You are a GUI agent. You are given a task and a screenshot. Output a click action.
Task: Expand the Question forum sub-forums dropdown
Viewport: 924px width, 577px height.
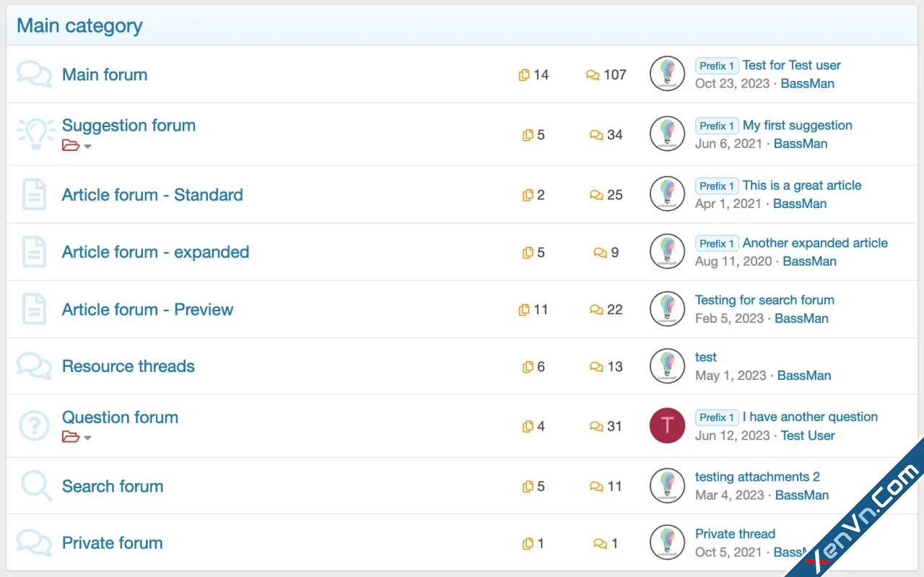pos(77,438)
